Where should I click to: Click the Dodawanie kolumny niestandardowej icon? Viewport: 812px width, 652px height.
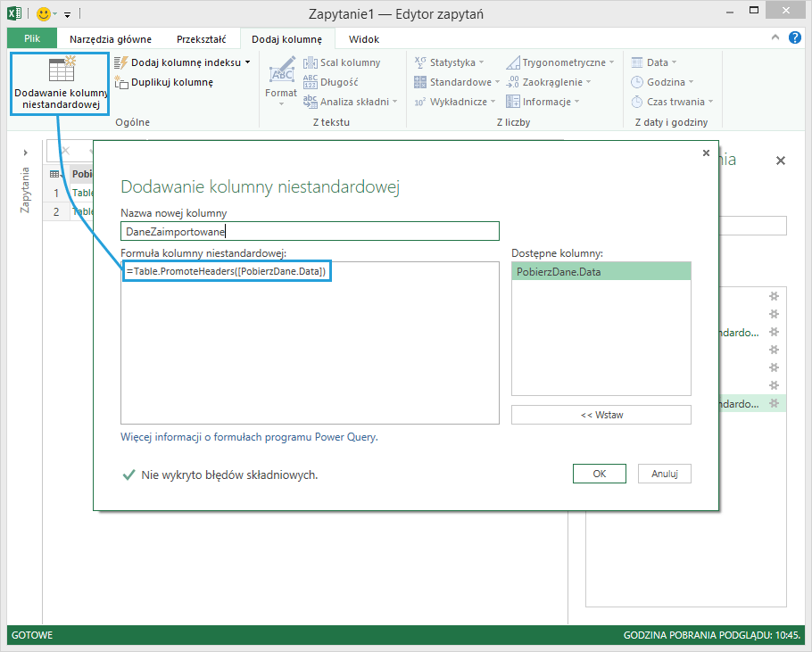click(x=62, y=71)
